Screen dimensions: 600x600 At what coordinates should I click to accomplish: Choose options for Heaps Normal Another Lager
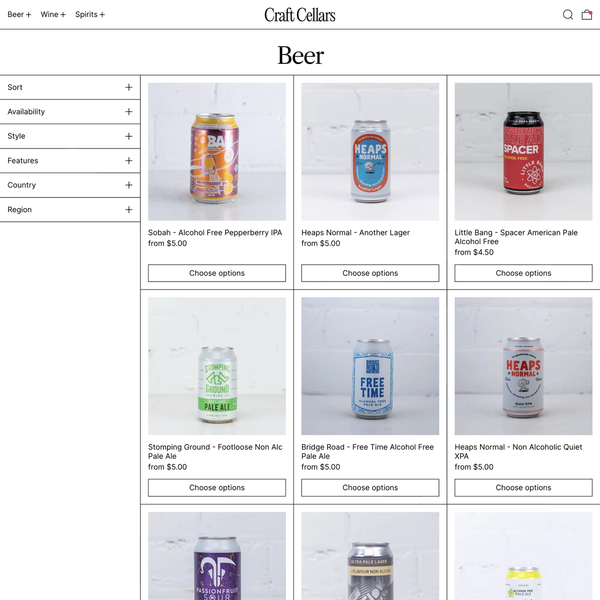tap(370, 273)
